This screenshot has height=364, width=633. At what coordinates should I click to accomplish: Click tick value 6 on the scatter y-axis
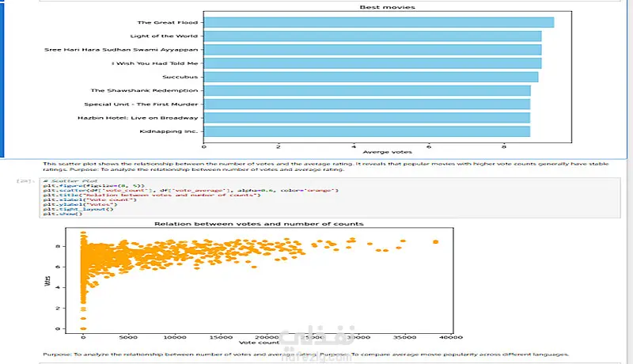click(x=58, y=267)
